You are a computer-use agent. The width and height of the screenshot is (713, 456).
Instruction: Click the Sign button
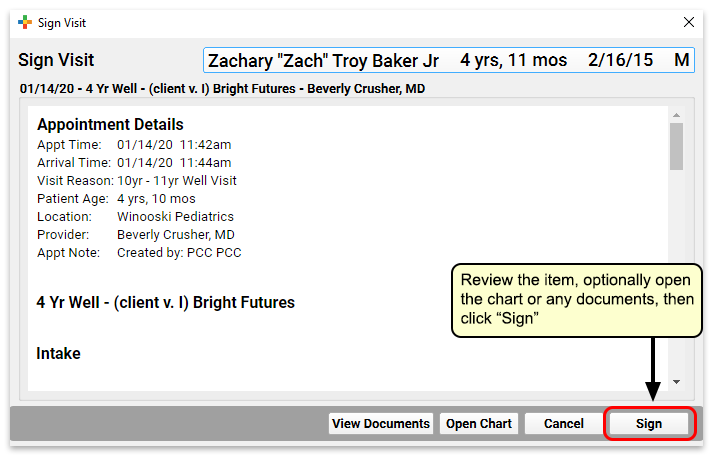click(649, 424)
